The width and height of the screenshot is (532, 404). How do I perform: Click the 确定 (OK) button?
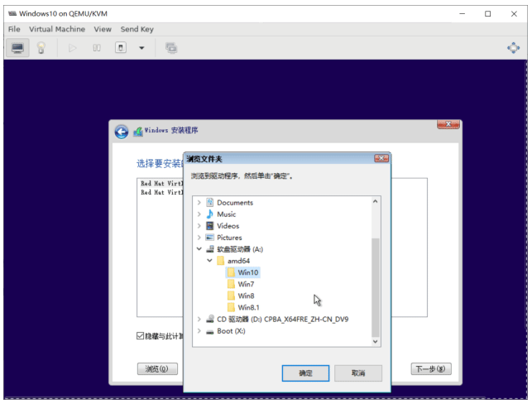(x=305, y=373)
